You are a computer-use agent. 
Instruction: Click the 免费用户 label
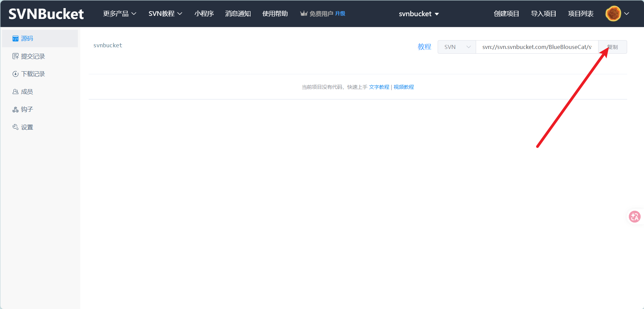click(x=321, y=14)
